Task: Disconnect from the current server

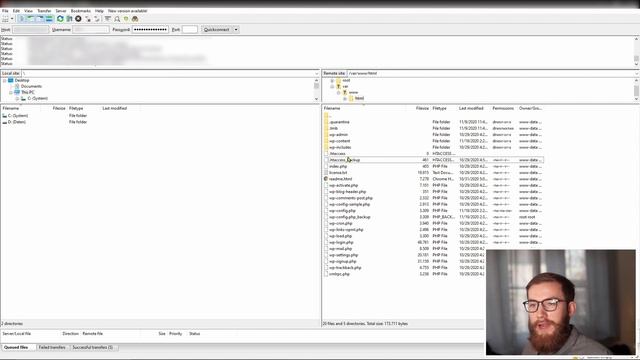Action: pyautogui.click(x=88, y=19)
